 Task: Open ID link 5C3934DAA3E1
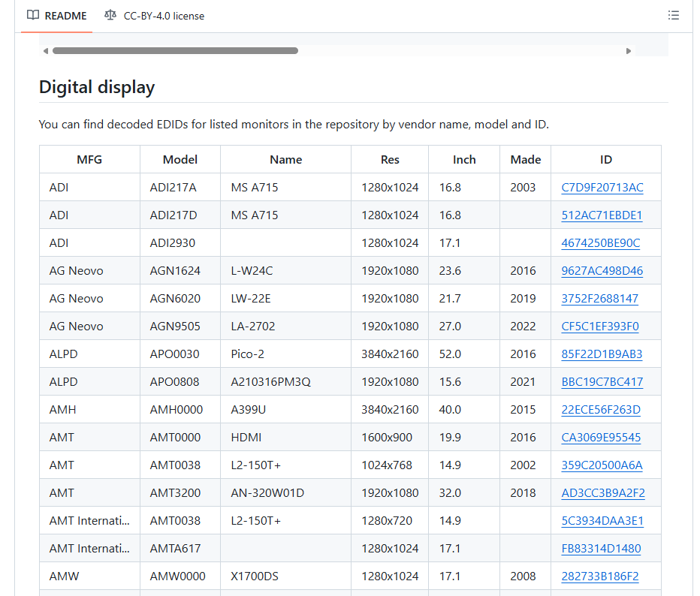602,521
